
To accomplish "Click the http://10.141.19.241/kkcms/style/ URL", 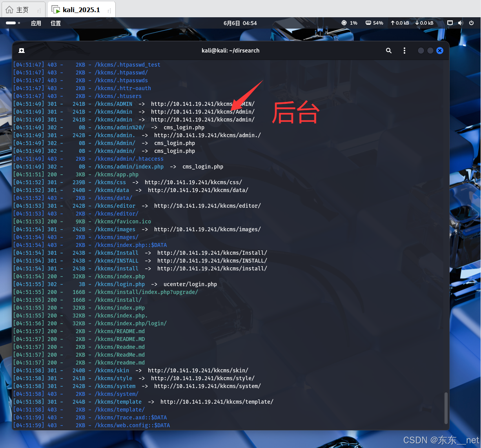I will [203, 378].
